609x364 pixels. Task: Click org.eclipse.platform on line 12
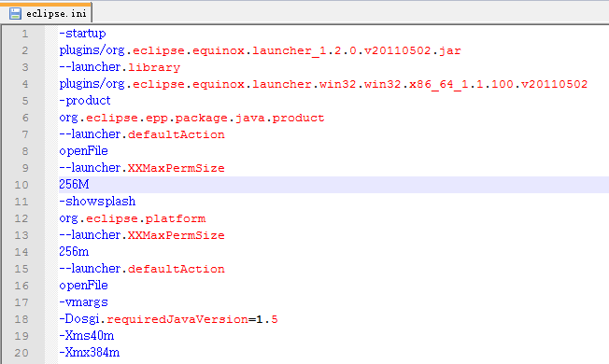(132, 218)
